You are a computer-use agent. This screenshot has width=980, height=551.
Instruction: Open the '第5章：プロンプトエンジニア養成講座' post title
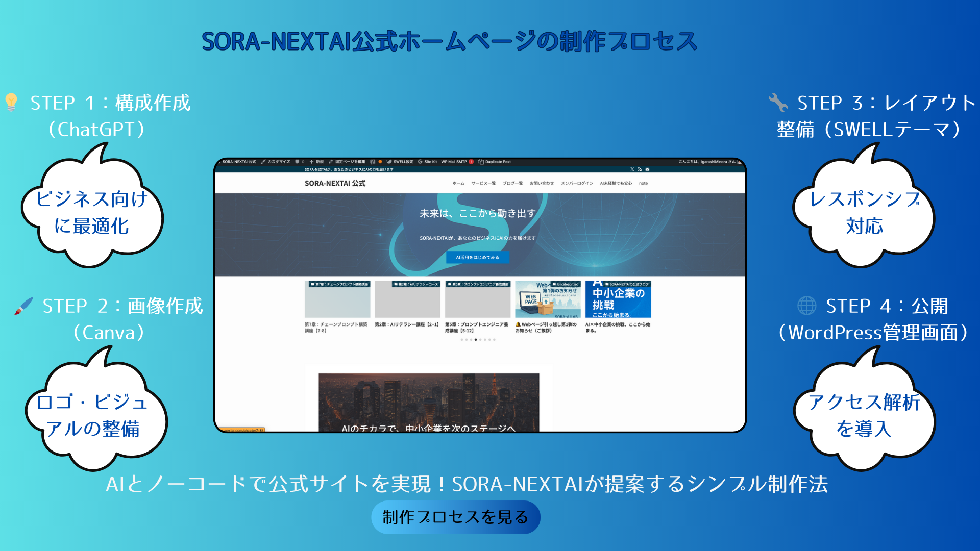pos(477,328)
